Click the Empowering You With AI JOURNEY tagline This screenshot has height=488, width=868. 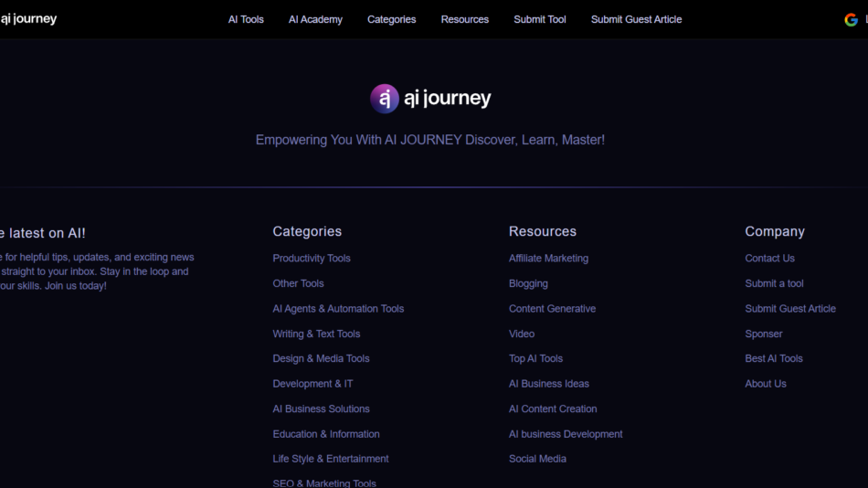429,140
